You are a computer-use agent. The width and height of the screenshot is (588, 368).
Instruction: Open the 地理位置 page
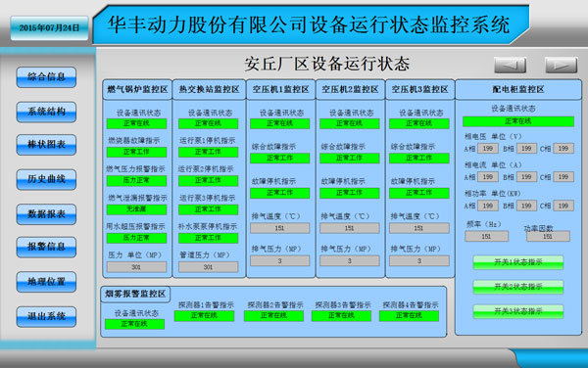[46, 282]
